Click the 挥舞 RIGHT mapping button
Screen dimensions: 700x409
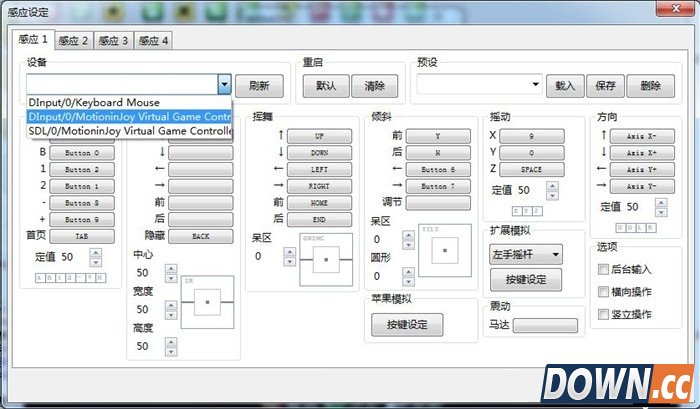[x=319, y=186]
